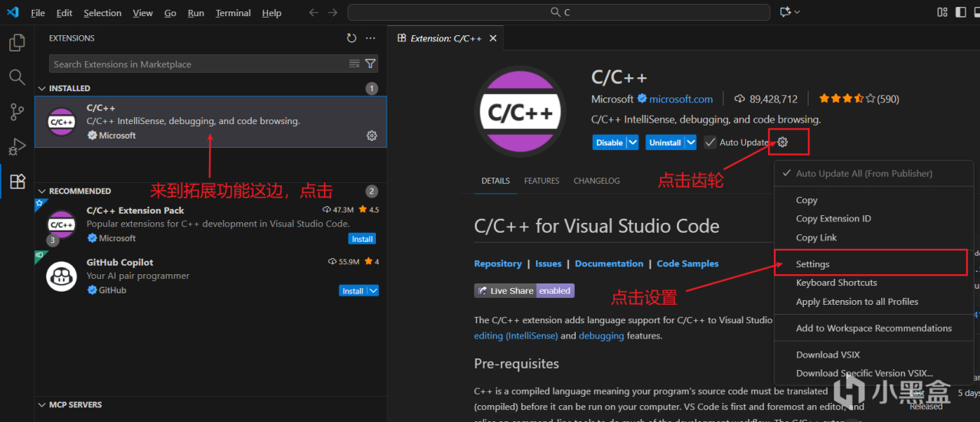The width and height of the screenshot is (980, 422).
Task: Toggle the Auto Update checkbox
Action: [710, 142]
